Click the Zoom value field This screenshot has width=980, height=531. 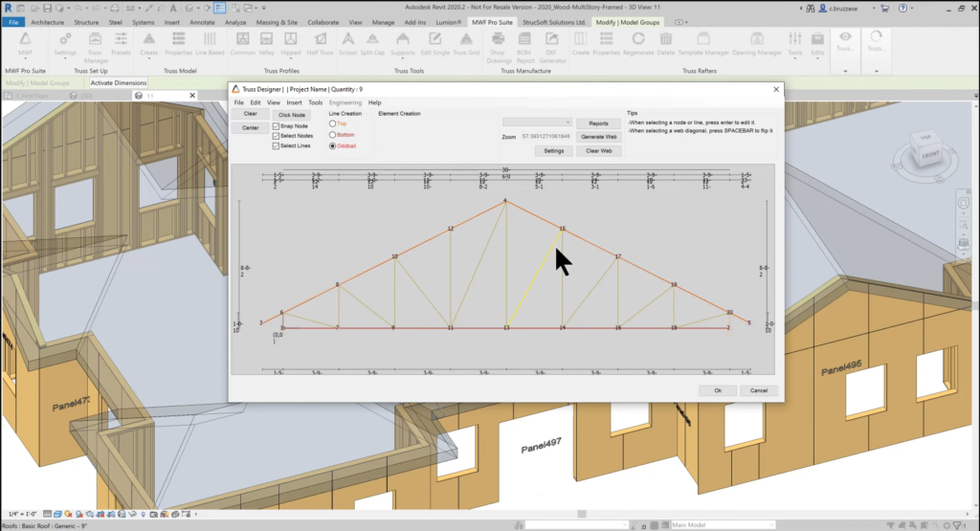[x=546, y=136]
